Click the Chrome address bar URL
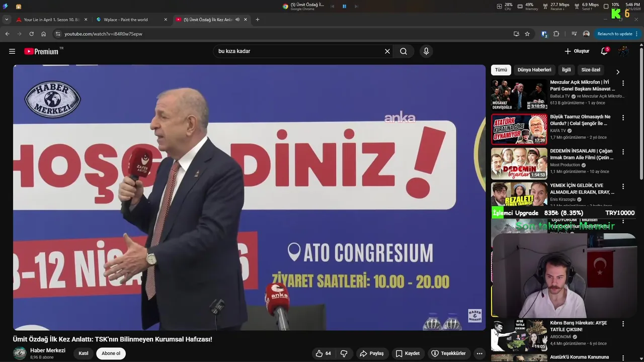This screenshot has width=644, height=362. (x=103, y=34)
